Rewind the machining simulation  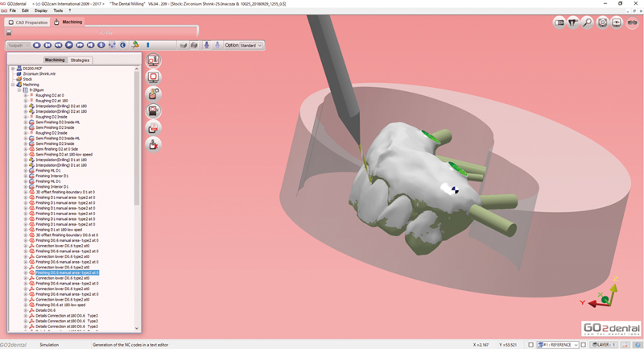[58, 45]
